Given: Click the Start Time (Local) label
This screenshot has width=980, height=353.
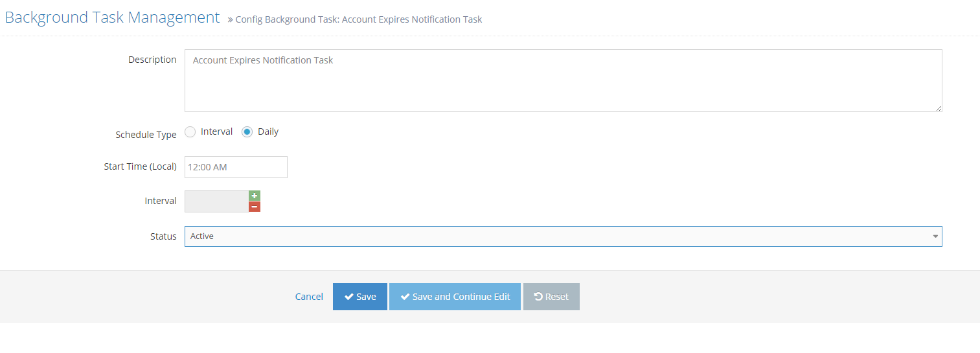Looking at the screenshot, I should (x=140, y=166).
